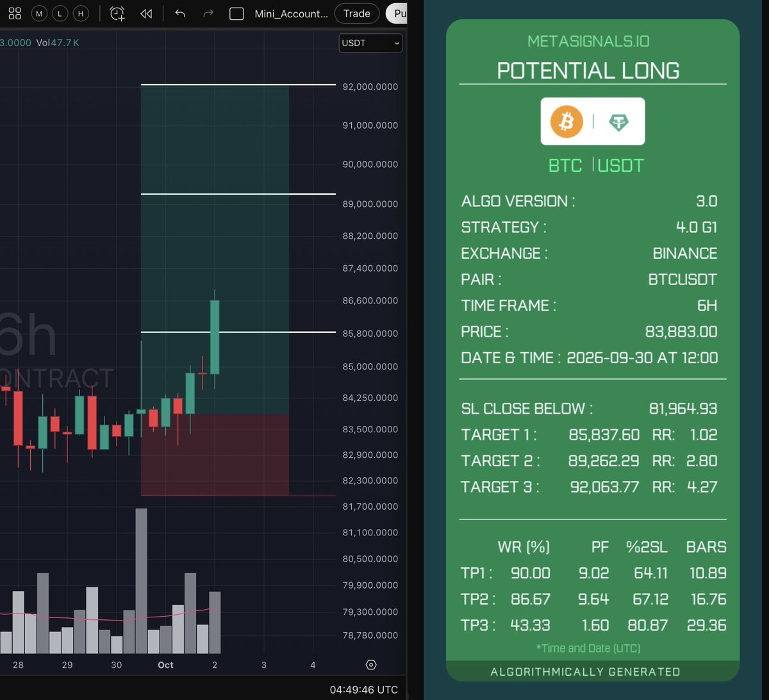Click the 29 date label on time axis

coord(67,665)
